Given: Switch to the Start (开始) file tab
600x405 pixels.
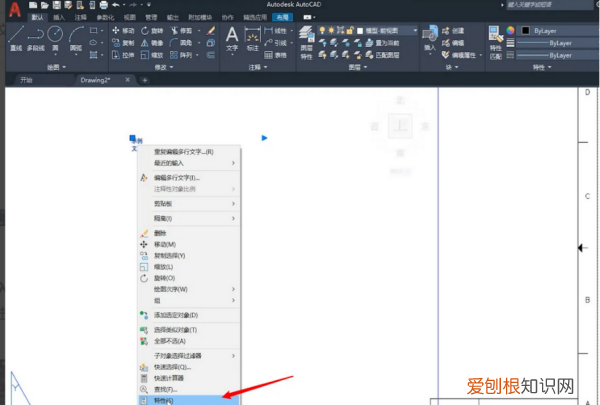Looking at the screenshot, I should [26, 80].
